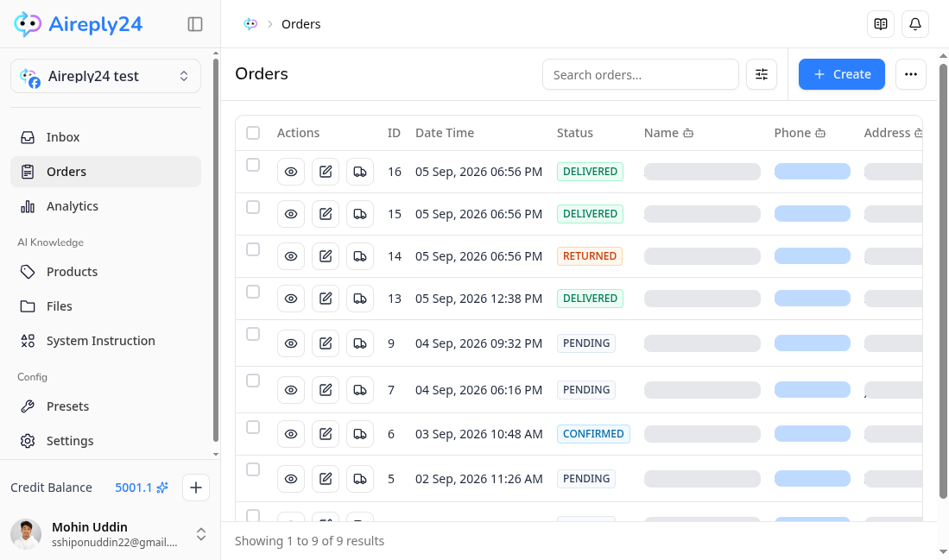Edit order 16
Image resolution: width=949 pixels, height=560 pixels.
326,172
